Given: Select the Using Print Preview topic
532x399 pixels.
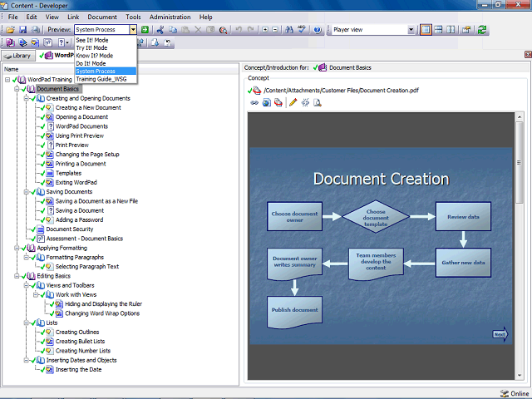Looking at the screenshot, I should click(x=80, y=135).
